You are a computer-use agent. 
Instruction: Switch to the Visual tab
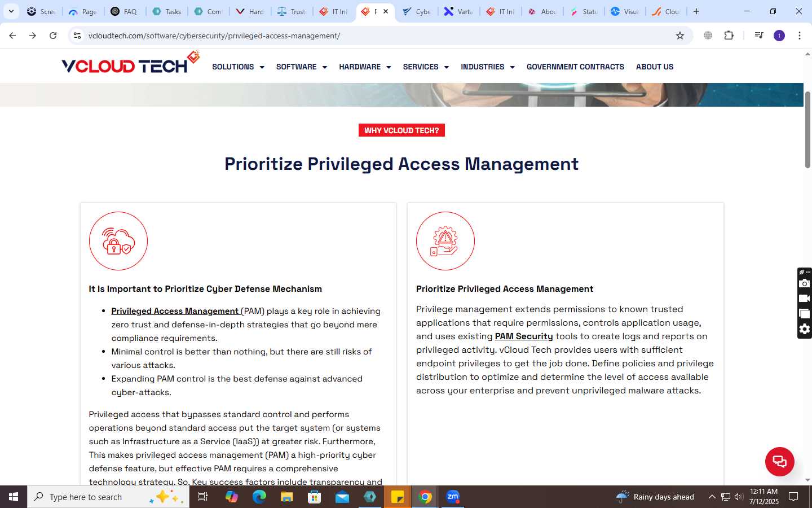pos(625,11)
